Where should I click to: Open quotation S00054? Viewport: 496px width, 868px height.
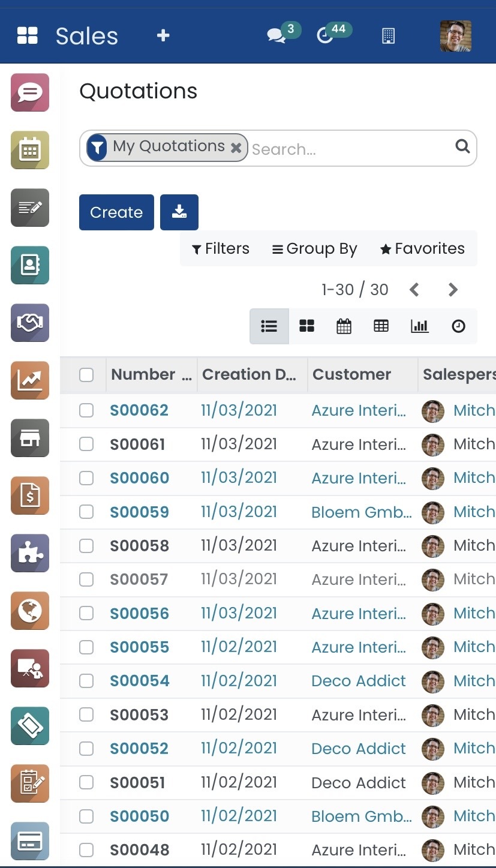140,681
